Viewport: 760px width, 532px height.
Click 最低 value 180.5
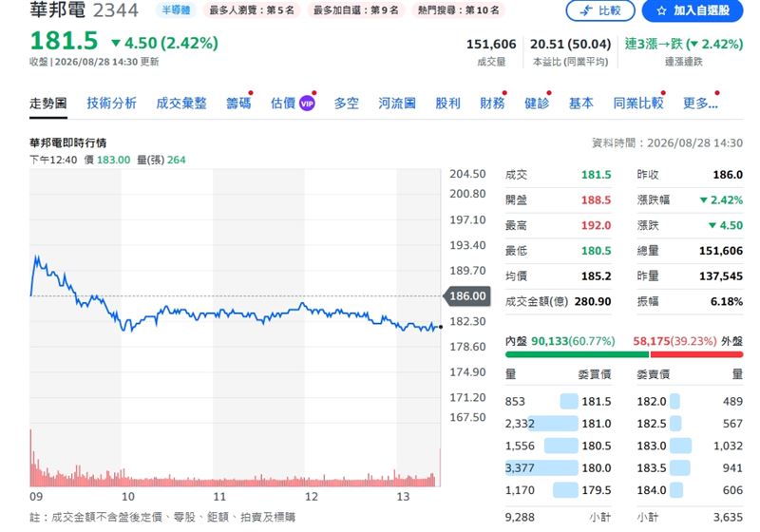coord(597,251)
